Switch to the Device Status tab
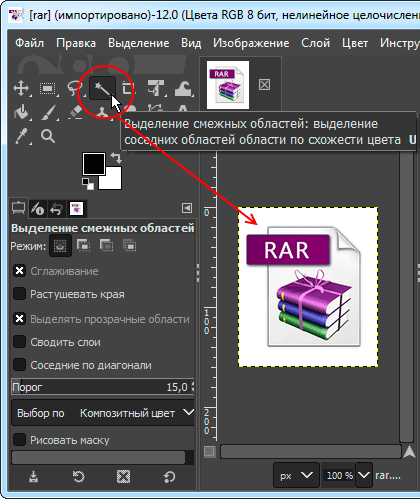420x499 pixels. point(38,209)
